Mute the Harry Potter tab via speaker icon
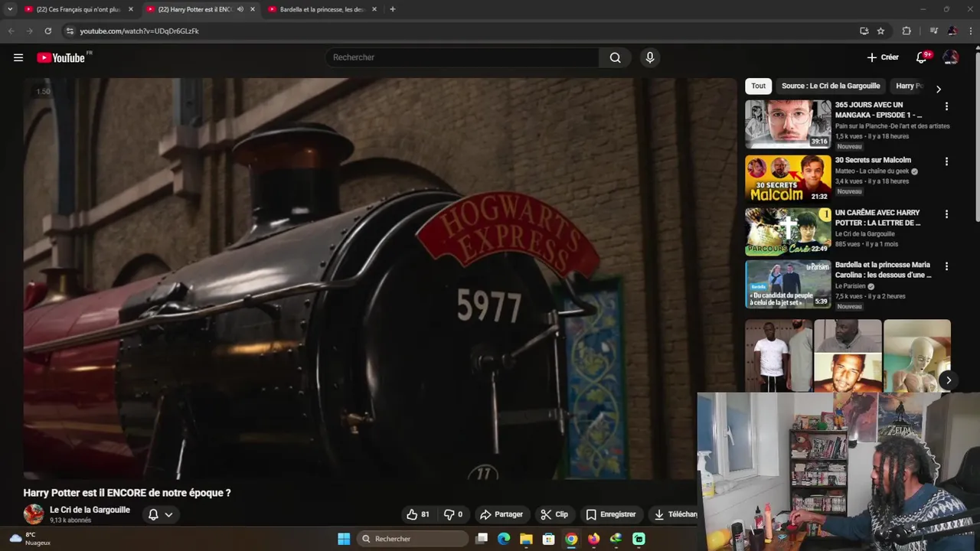This screenshot has width=980, height=551. pos(240,9)
